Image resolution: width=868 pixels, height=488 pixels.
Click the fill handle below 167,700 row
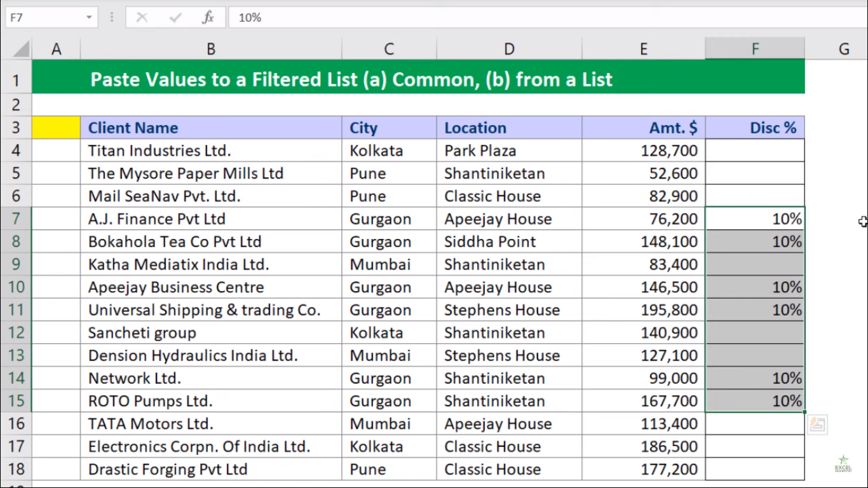pos(804,412)
